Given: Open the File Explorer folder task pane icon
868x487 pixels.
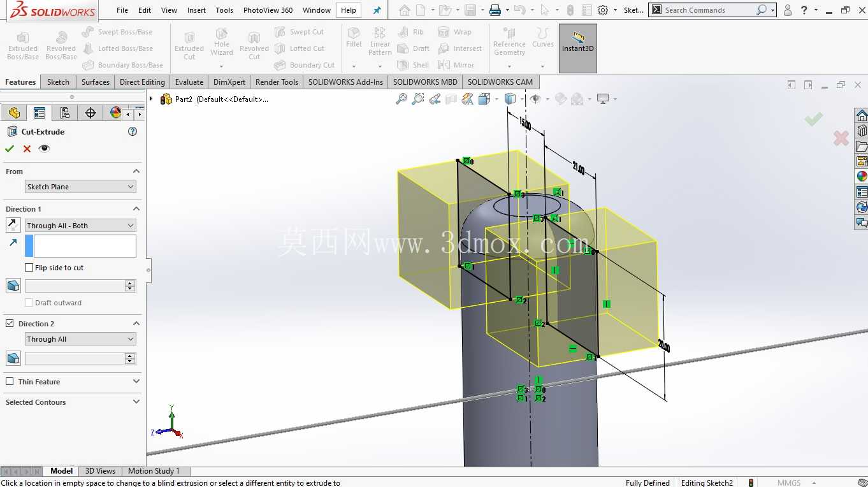Looking at the screenshot, I should [862, 146].
